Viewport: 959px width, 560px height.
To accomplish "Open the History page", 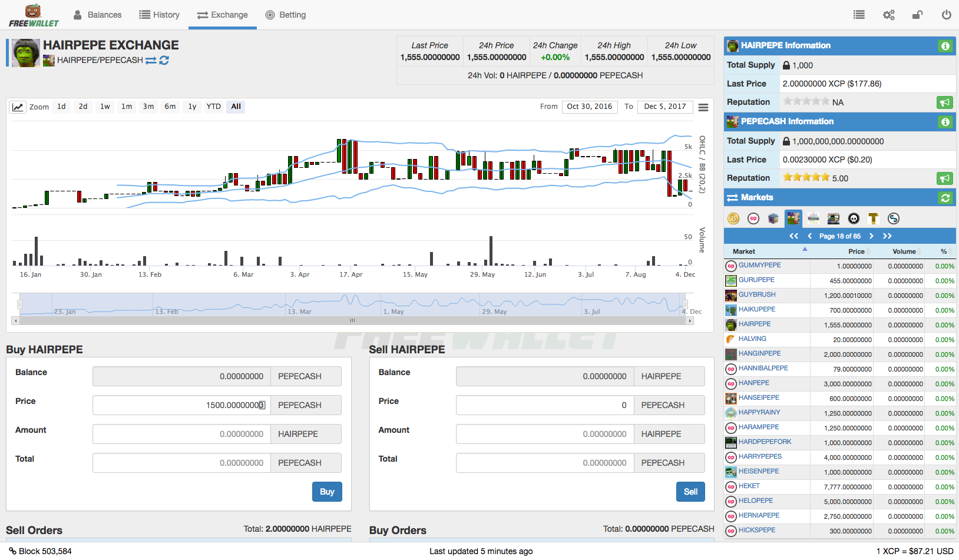I will coord(159,15).
